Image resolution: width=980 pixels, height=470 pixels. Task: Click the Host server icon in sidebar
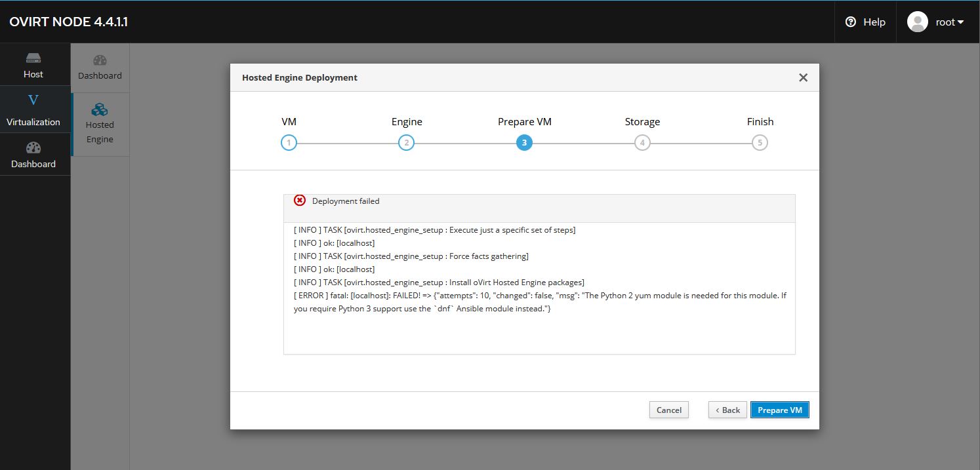tap(33, 58)
